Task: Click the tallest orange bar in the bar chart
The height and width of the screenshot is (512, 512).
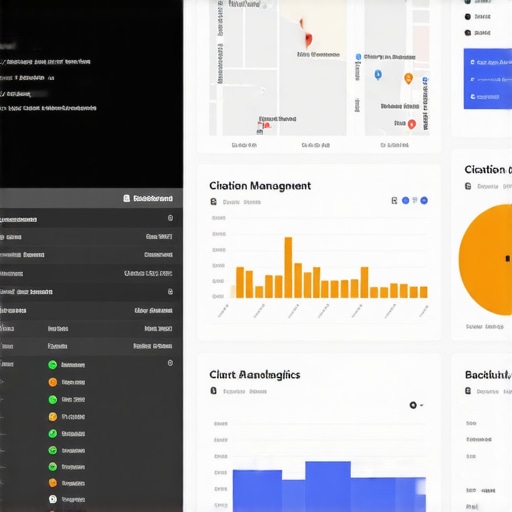Action: [288, 267]
